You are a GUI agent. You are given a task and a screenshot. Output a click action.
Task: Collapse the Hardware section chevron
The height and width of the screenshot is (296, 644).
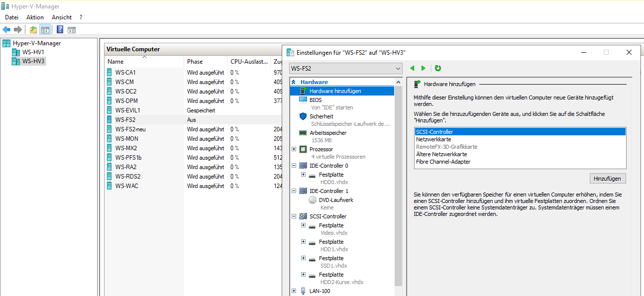point(294,82)
